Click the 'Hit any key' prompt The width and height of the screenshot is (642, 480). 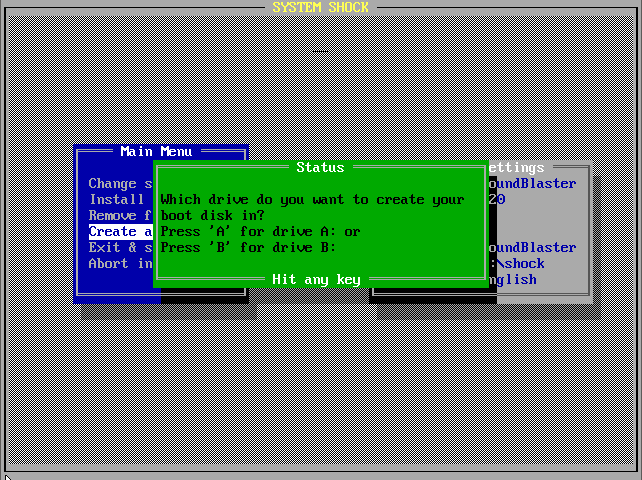(x=316, y=280)
